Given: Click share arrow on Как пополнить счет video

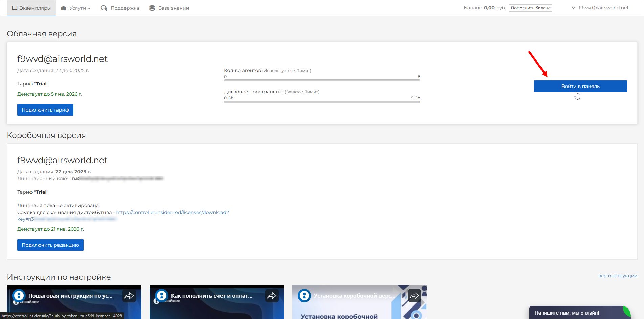Looking at the screenshot, I should click(x=272, y=296).
